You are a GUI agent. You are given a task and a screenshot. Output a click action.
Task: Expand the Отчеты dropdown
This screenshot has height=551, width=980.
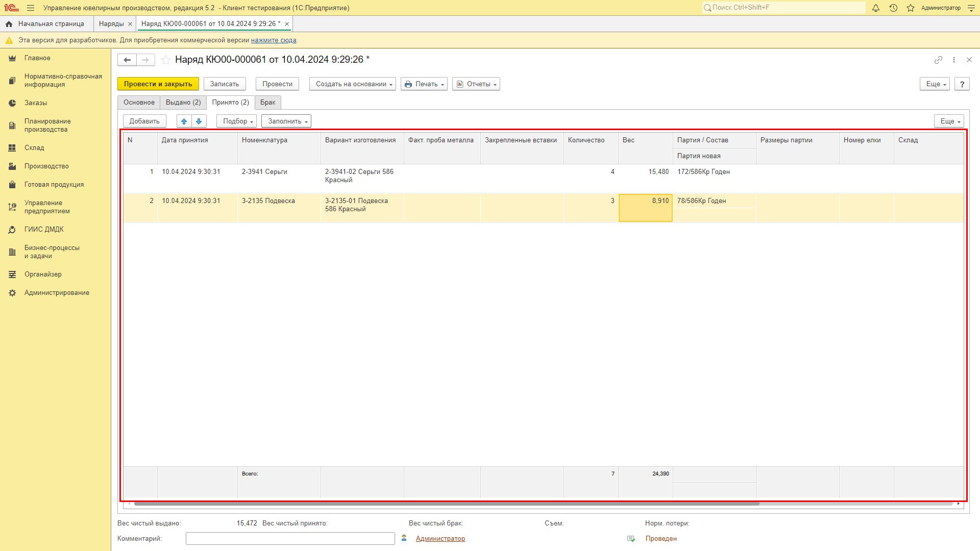pos(476,84)
